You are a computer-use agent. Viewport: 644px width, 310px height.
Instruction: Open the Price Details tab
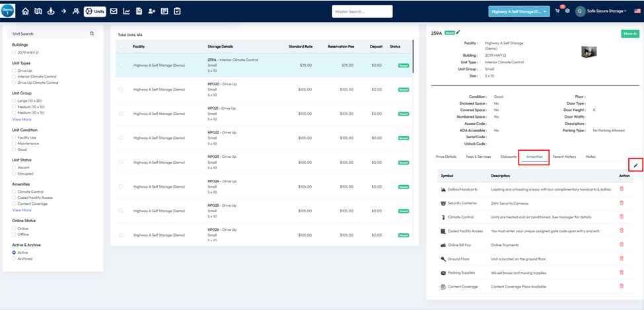coord(446,157)
